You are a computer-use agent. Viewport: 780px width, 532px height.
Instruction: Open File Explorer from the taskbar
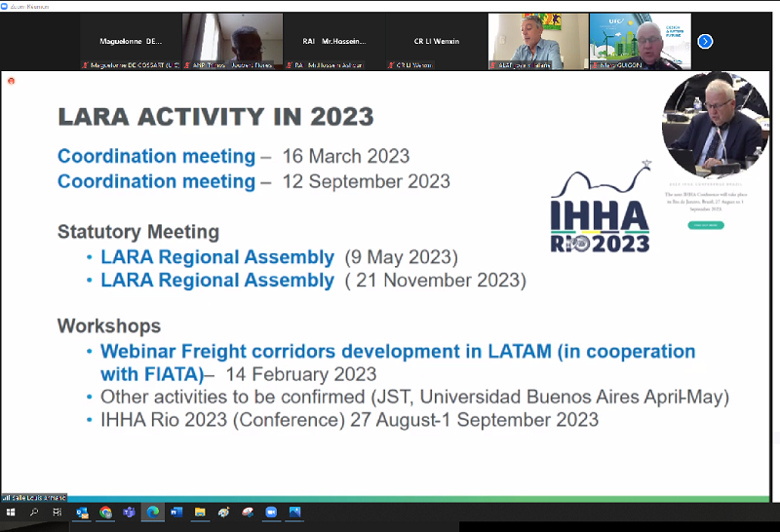(x=200, y=513)
